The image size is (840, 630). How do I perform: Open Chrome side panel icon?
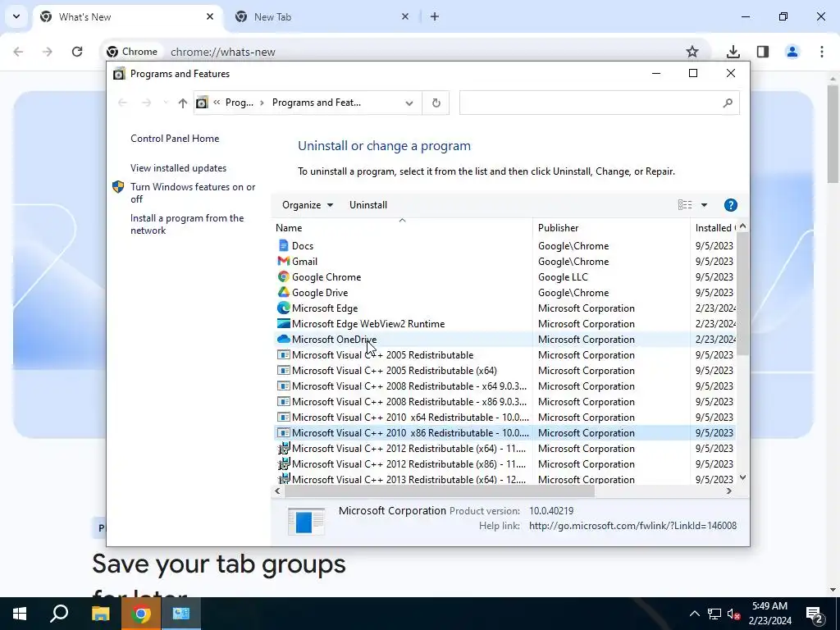click(x=762, y=52)
